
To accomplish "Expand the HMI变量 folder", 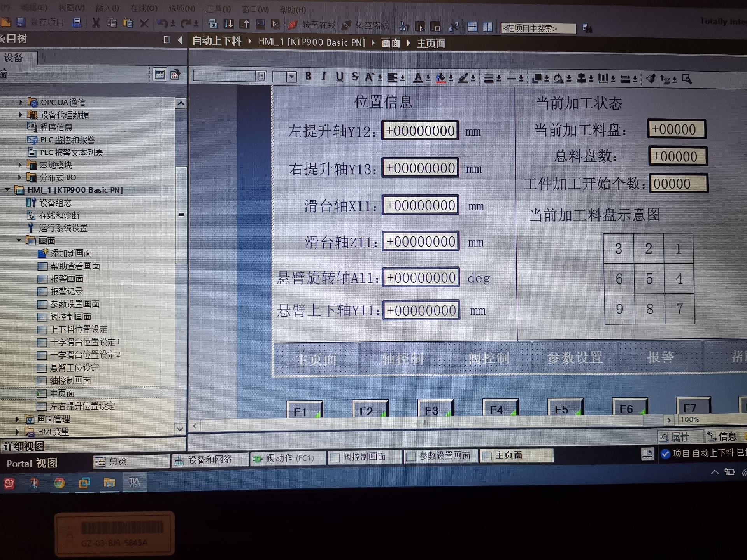I will pyautogui.click(x=17, y=432).
